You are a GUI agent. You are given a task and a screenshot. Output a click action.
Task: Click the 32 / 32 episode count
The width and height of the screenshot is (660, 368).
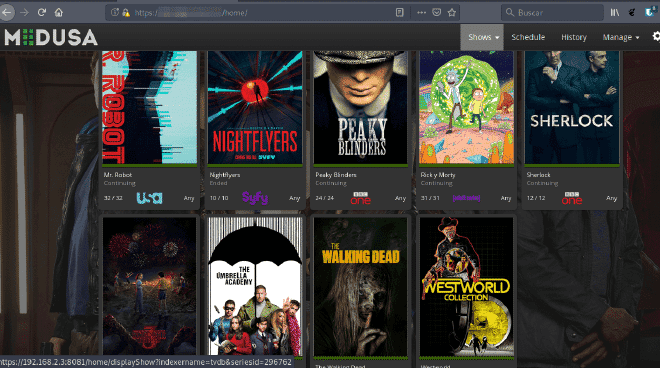113,198
